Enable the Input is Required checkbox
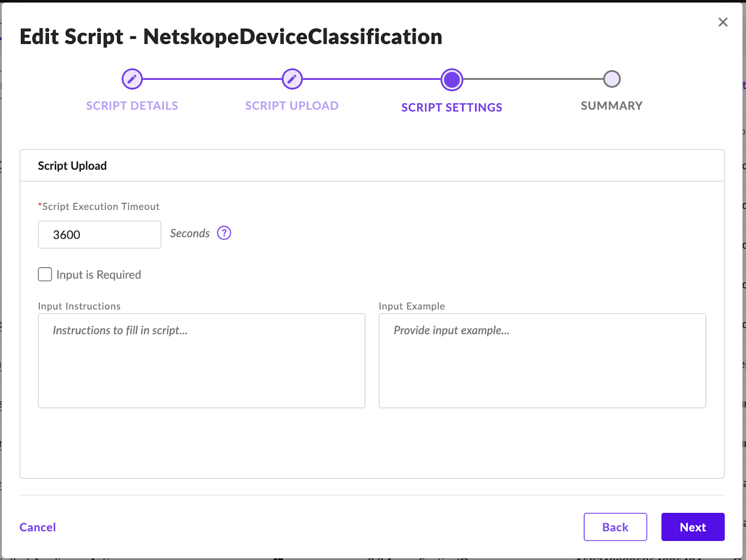 pyautogui.click(x=45, y=274)
